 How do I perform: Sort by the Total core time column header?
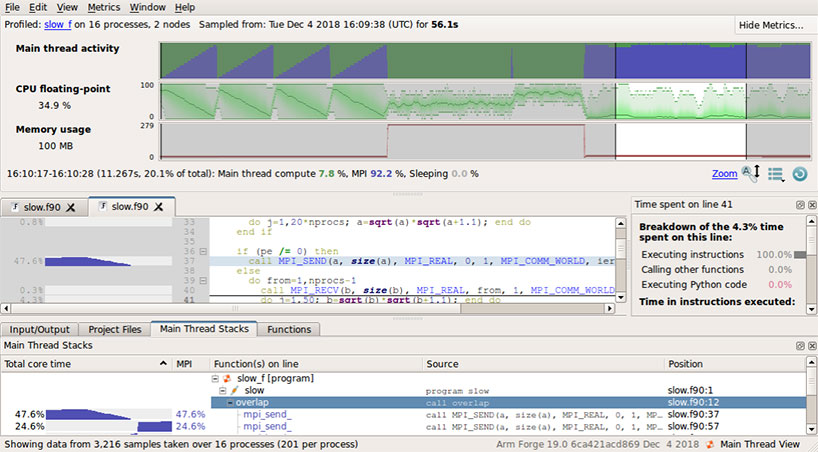40,363
